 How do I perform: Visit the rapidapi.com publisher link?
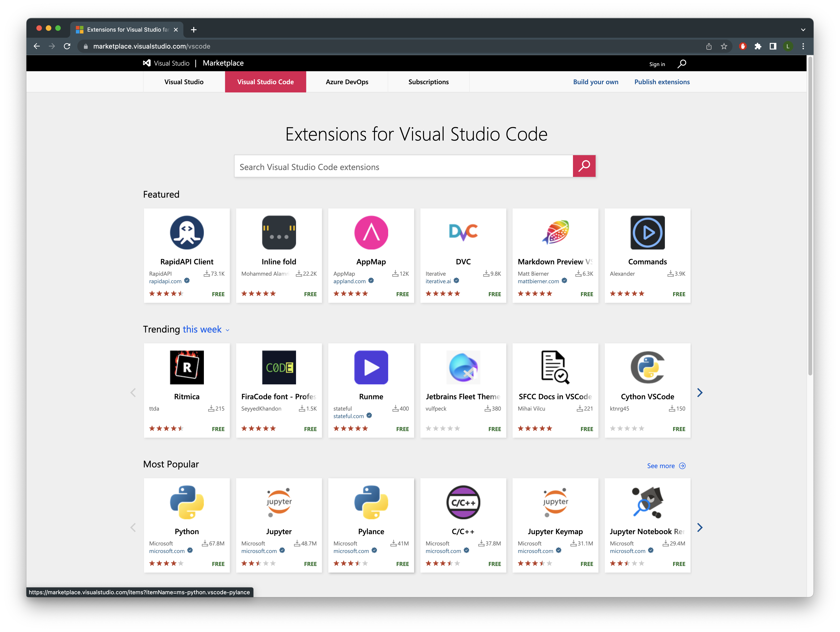point(165,281)
